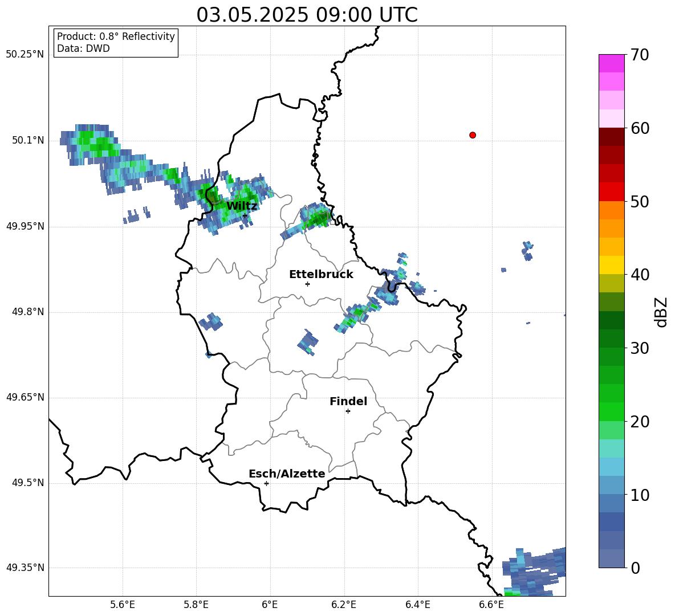Click the 5.8°E longitude label

point(196,605)
